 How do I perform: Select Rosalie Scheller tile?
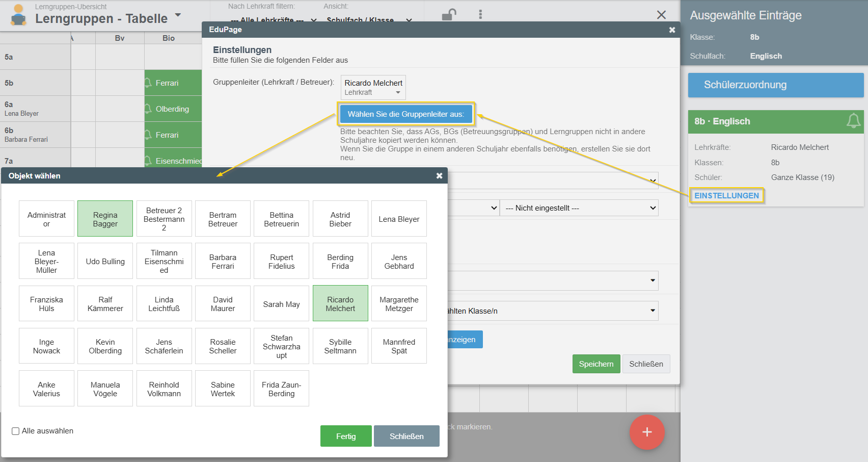click(x=223, y=346)
